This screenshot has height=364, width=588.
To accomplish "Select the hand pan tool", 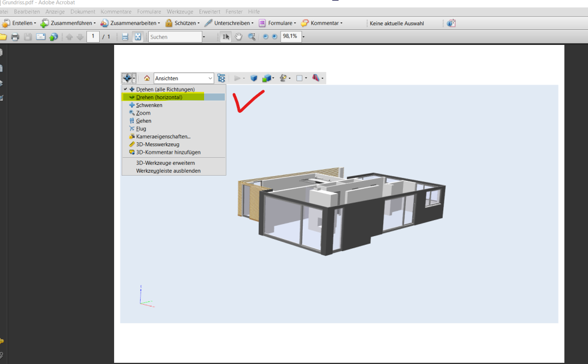I will (x=239, y=37).
